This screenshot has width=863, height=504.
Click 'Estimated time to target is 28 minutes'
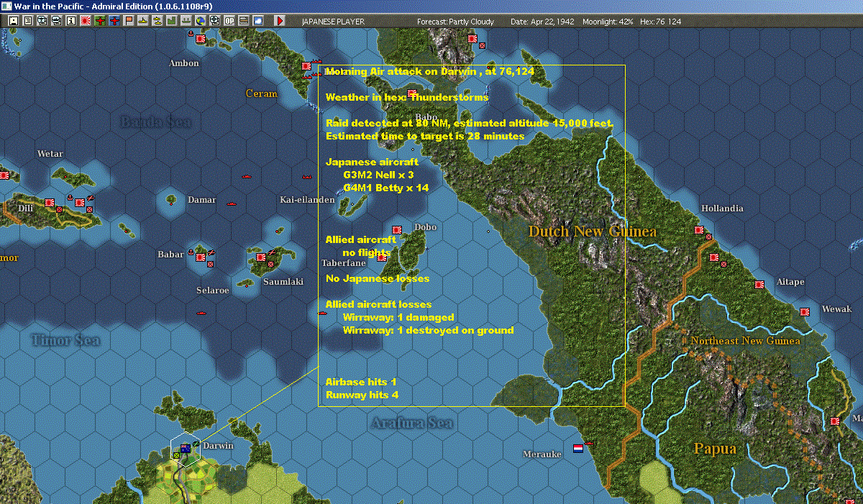click(425, 136)
